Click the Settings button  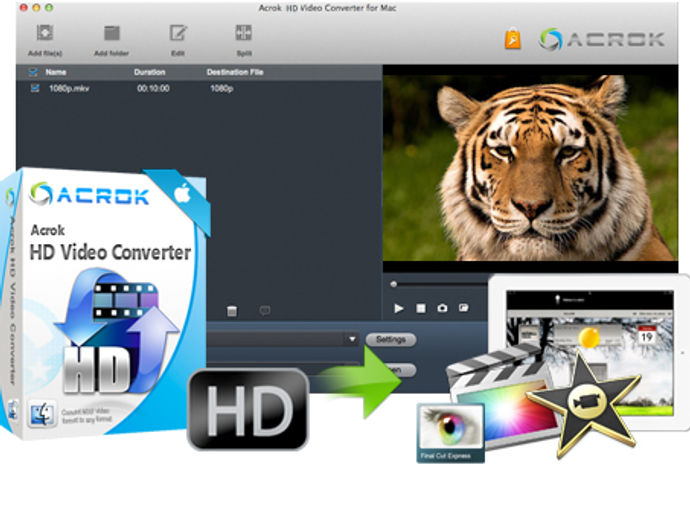[390, 339]
